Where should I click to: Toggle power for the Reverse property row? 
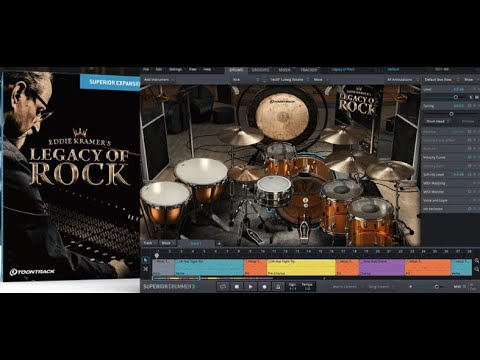[469, 132]
